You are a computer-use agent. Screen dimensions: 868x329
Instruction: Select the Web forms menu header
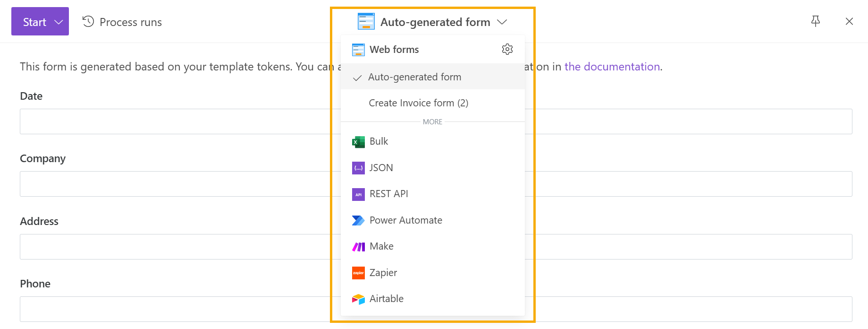433,49
